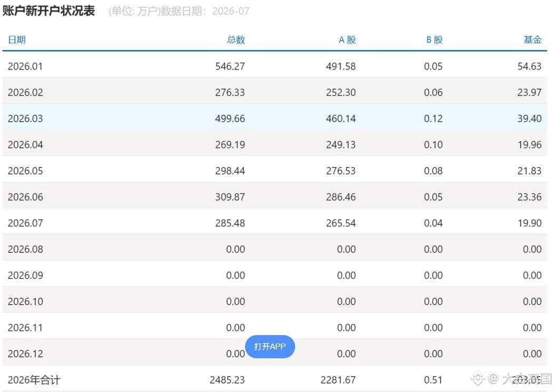Click date cell 2026.06
The height and width of the screenshot is (392, 556).
pos(25,197)
